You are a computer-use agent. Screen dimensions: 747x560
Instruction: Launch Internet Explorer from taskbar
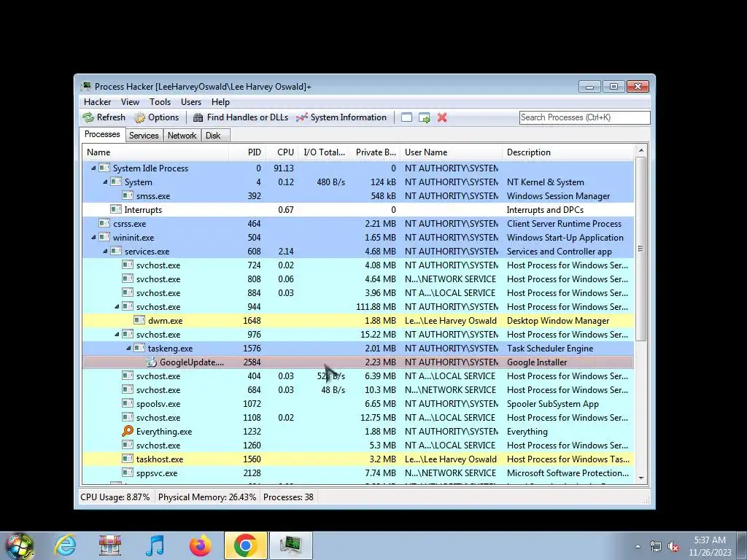[x=65, y=545]
